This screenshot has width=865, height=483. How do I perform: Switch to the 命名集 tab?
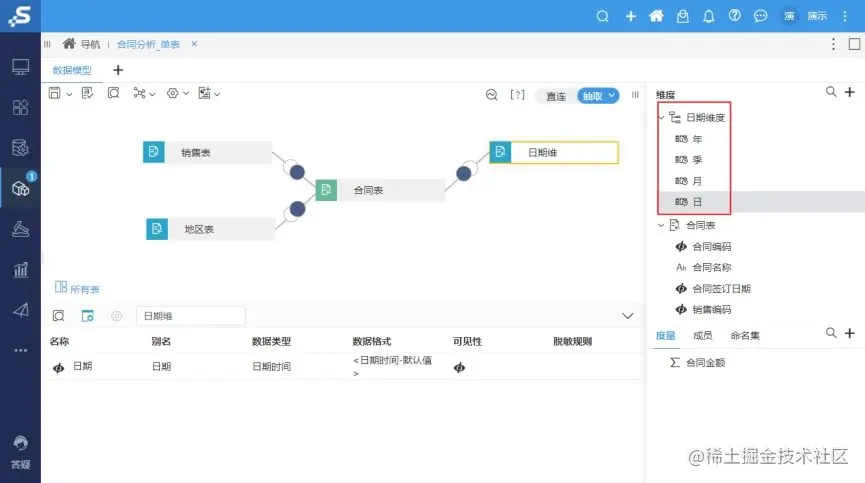tap(745, 335)
